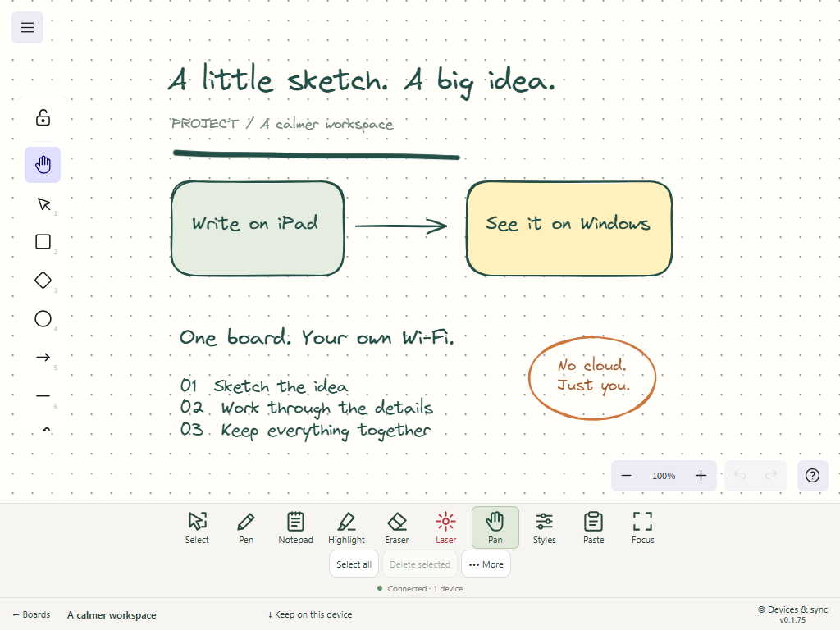Image resolution: width=840 pixels, height=630 pixels.
Task: Activate the Pen tool in bottom toolbar
Action: [x=246, y=527]
